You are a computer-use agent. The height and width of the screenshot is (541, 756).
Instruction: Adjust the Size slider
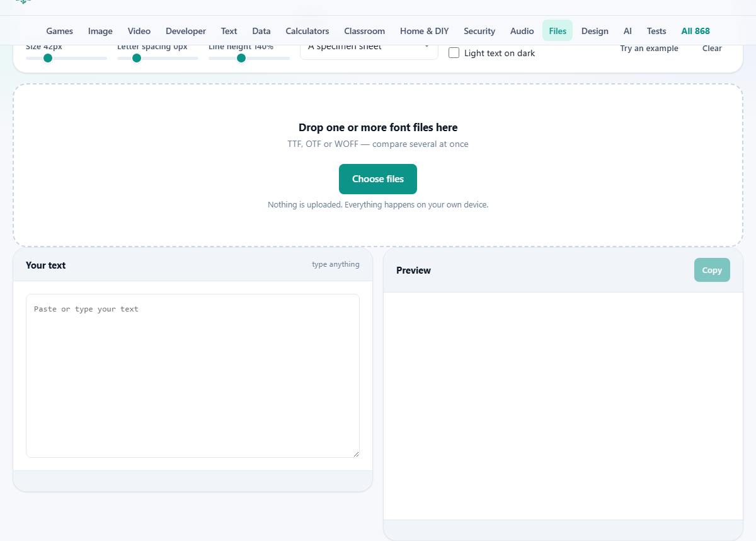click(x=66, y=58)
